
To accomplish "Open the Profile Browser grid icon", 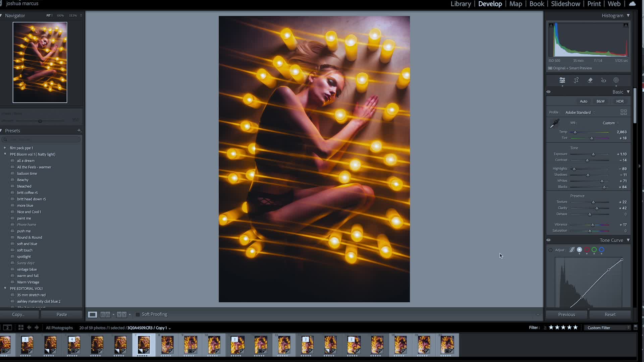I will pyautogui.click(x=624, y=112).
